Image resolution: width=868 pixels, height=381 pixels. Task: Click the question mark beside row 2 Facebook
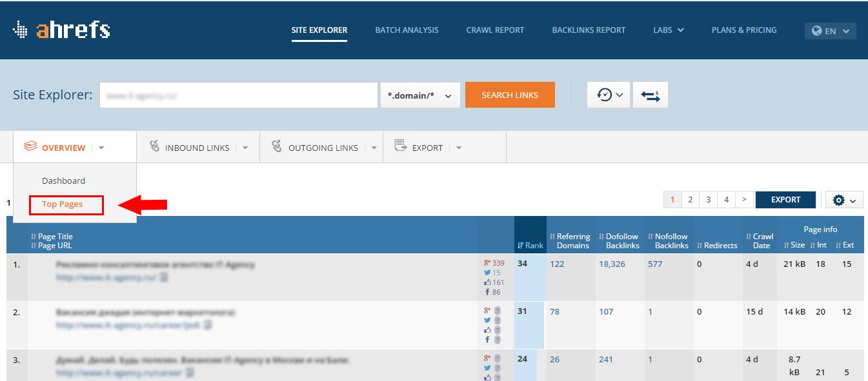pyautogui.click(x=498, y=340)
